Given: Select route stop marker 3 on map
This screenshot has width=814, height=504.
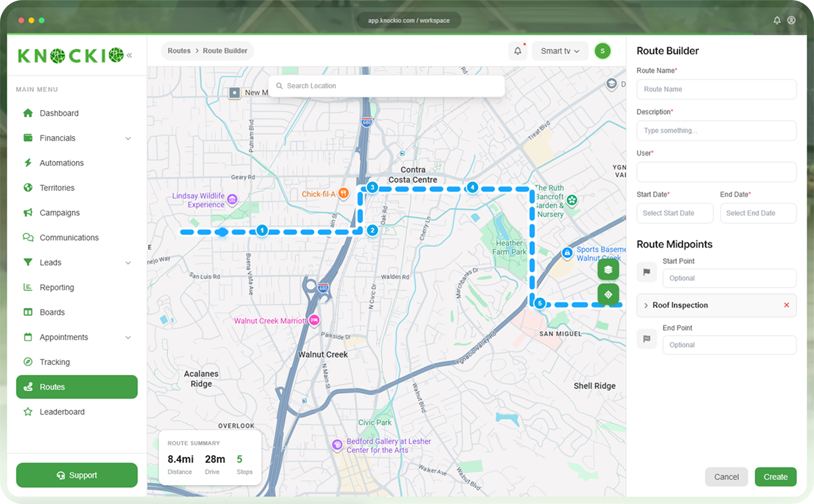Looking at the screenshot, I should [x=372, y=187].
